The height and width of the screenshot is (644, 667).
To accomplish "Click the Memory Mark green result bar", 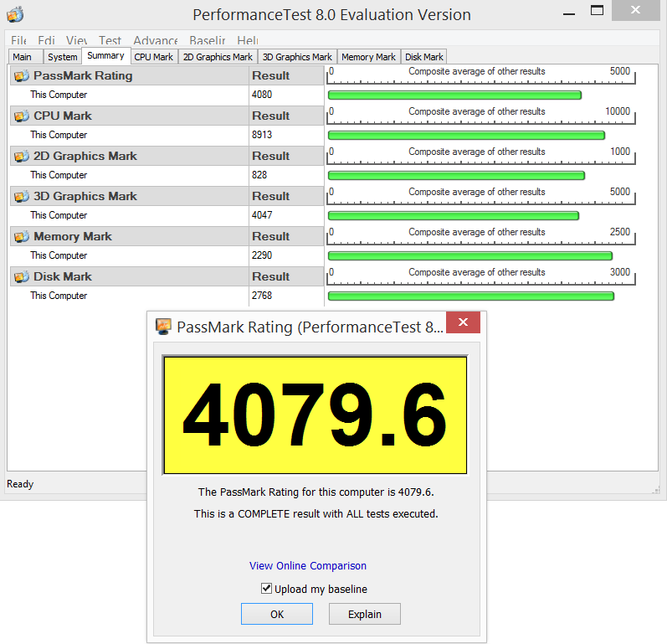I will click(x=470, y=255).
